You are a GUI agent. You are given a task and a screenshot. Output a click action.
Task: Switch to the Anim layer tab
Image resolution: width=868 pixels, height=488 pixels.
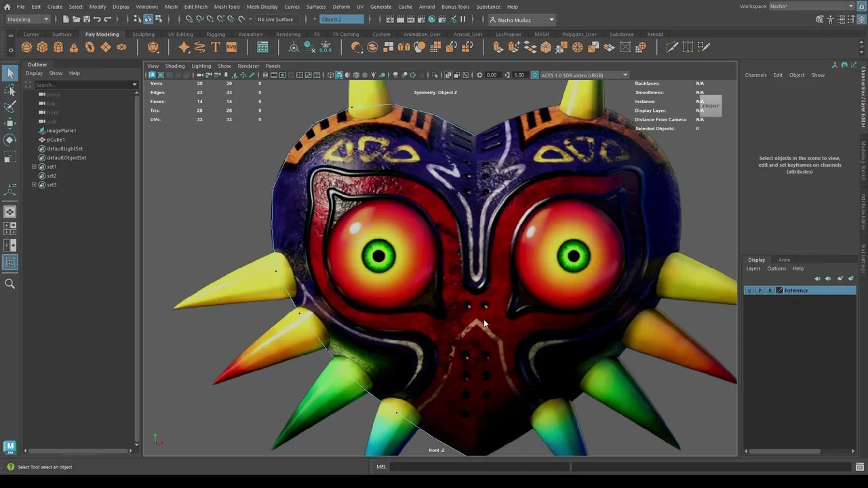[784, 260]
